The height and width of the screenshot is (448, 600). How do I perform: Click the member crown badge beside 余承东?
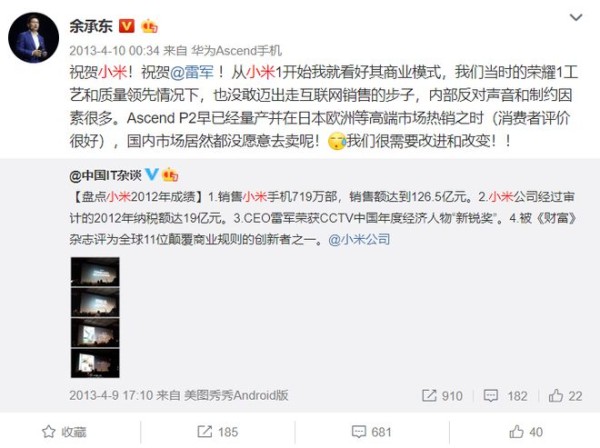click(150, 26)
